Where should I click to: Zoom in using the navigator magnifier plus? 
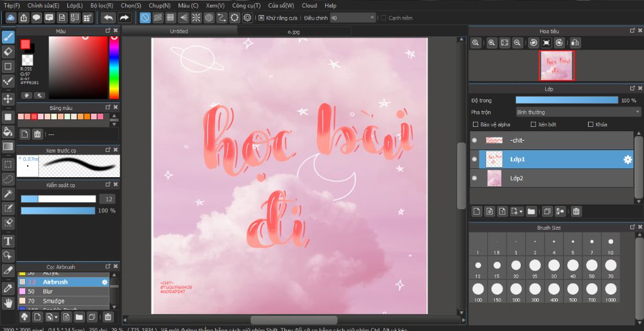point(492,43)
